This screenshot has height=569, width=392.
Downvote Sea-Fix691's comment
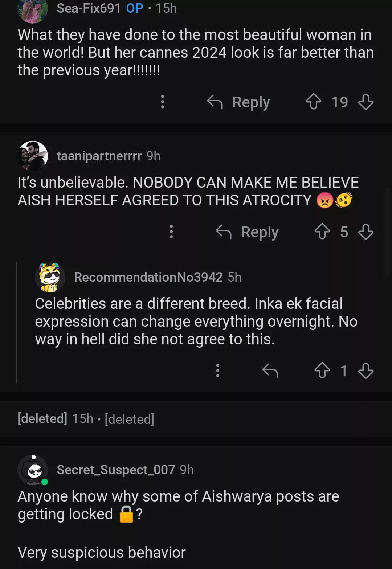click(x=366, y=102)
